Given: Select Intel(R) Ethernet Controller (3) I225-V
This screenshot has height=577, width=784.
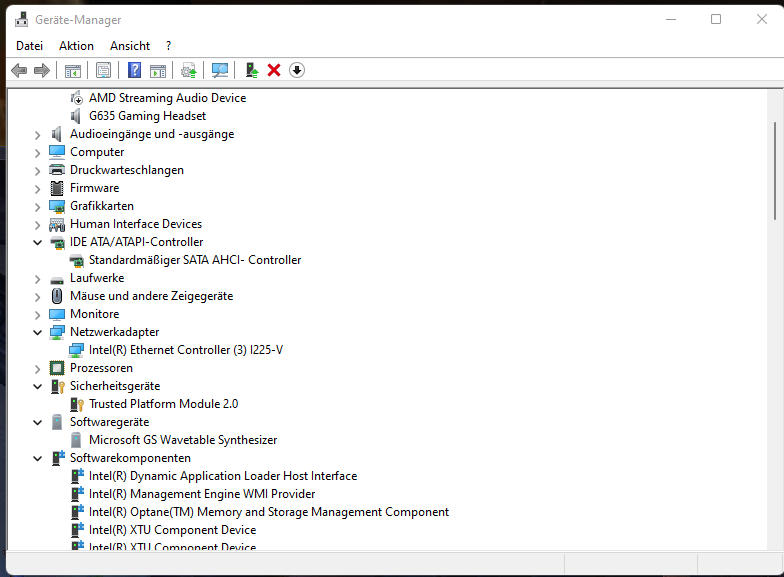Looking at the screenshot, I should tap(185, 350).
